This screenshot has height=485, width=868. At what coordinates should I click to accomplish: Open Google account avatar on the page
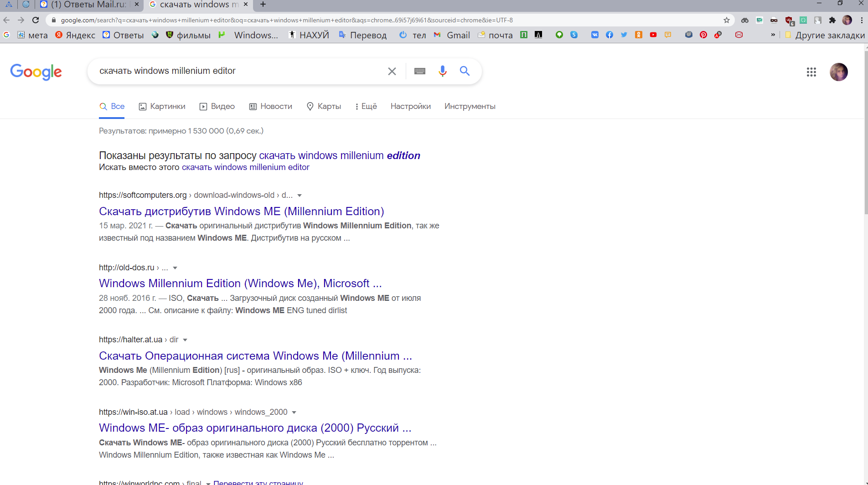(x=839, y=72)
